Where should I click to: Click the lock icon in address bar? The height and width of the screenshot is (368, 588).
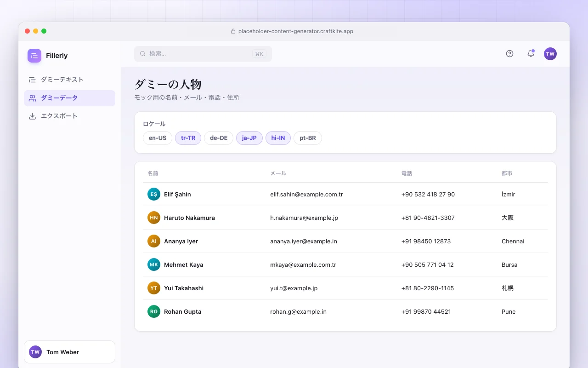tap(233, 31)
